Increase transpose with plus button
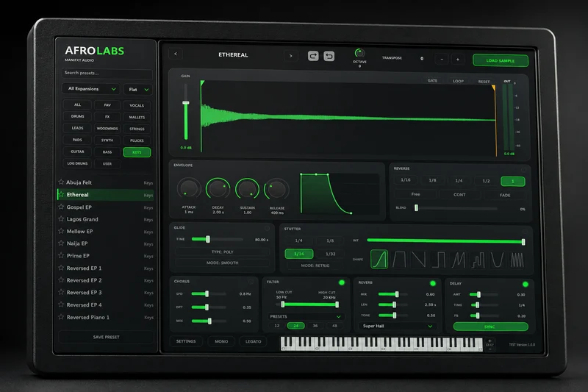The image size is (588, 392). tap(457, 60)
